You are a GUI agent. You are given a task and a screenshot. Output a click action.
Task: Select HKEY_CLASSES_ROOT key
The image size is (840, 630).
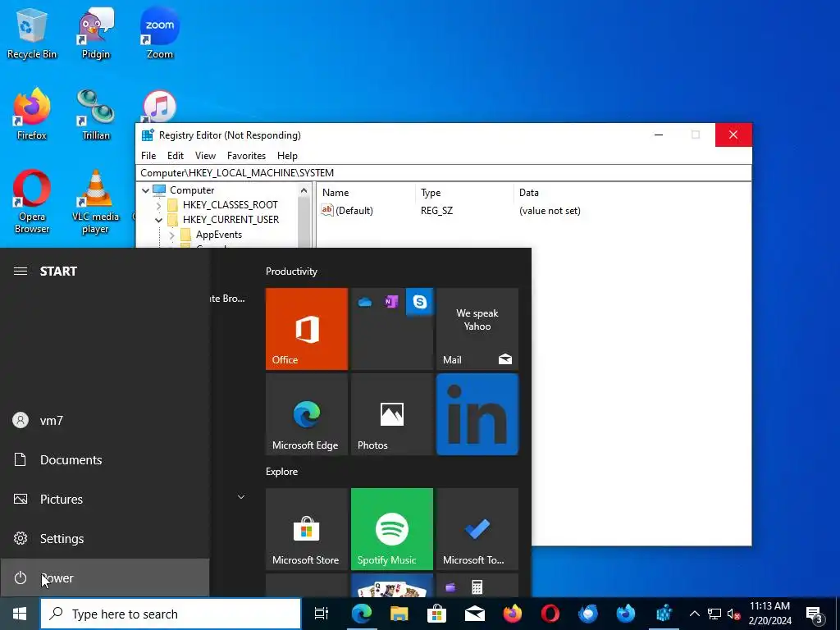tap(230, 204)
